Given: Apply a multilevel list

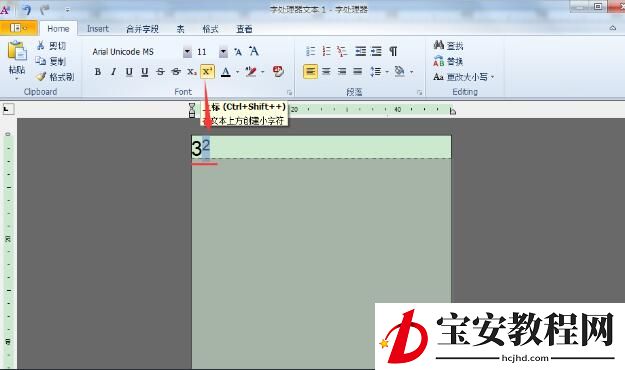Looking at the screenshot, I should [x=342, y=51].
